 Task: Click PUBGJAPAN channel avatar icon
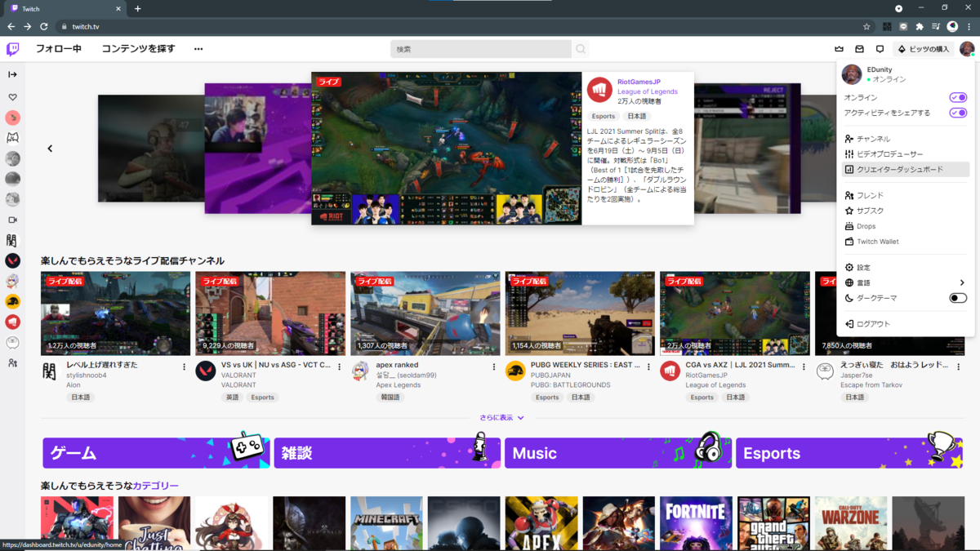pos(514,371)
